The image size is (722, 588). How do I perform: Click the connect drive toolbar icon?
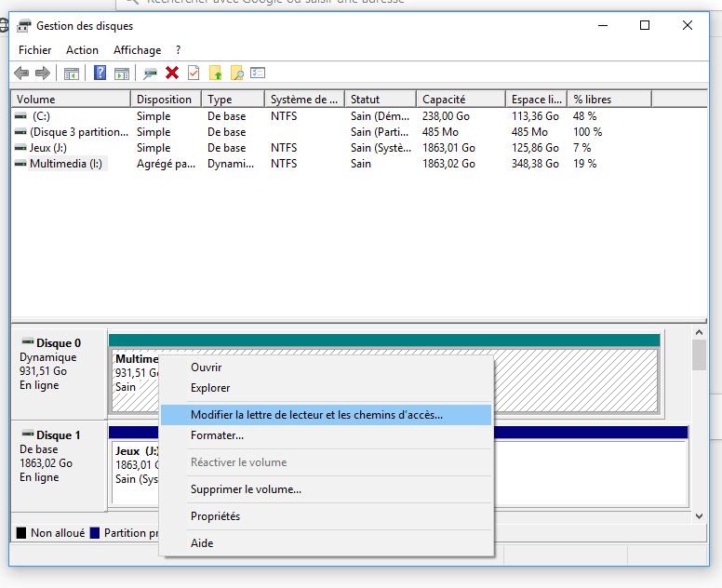click(150, 73)
